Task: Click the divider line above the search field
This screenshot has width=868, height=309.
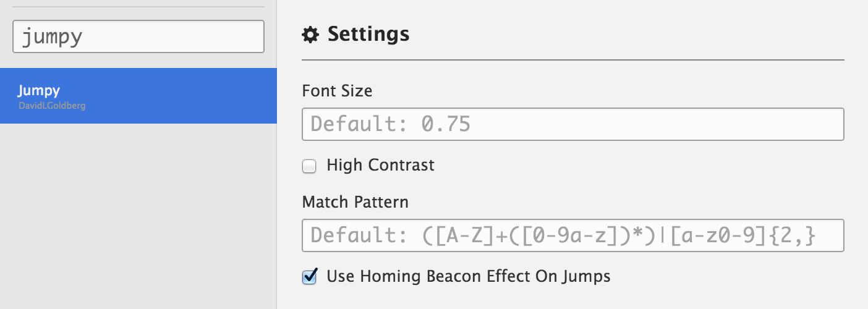Action: point(138,7)
